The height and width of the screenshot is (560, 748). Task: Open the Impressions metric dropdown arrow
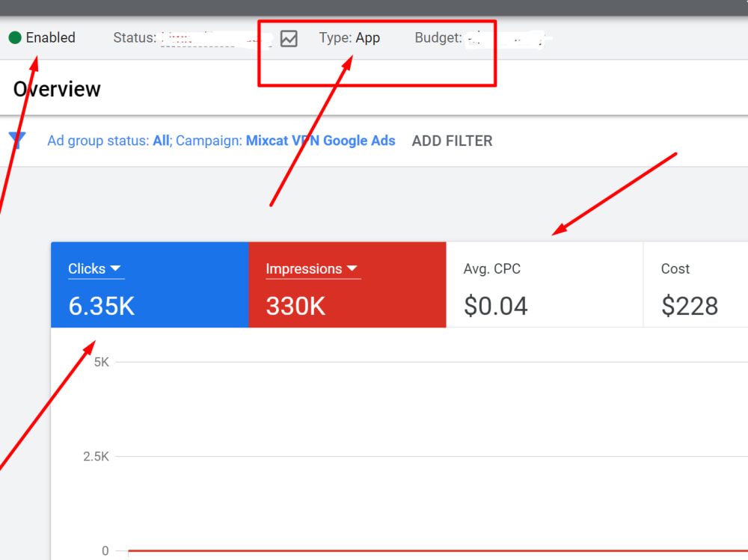pyautogui.click(x=352, y=268)
